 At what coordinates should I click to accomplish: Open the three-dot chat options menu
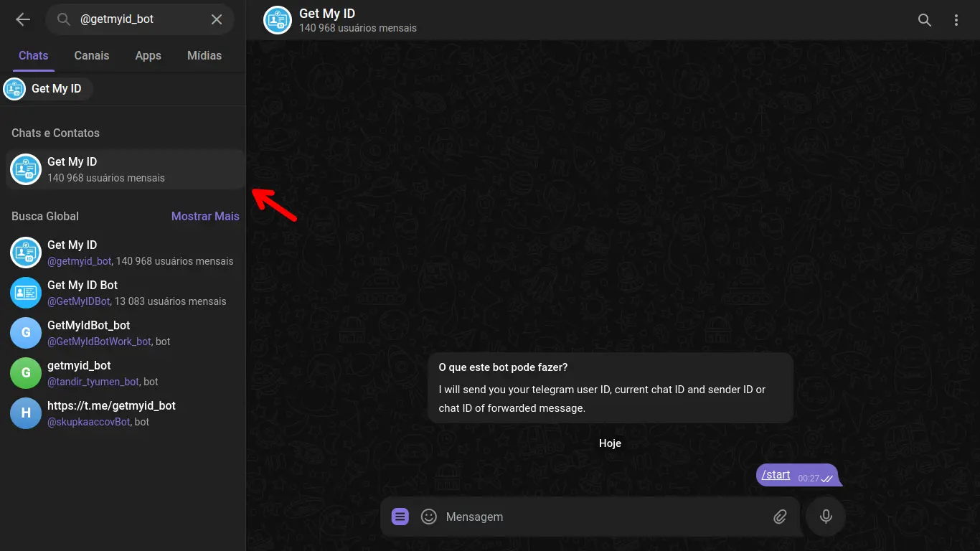(956, 20)
